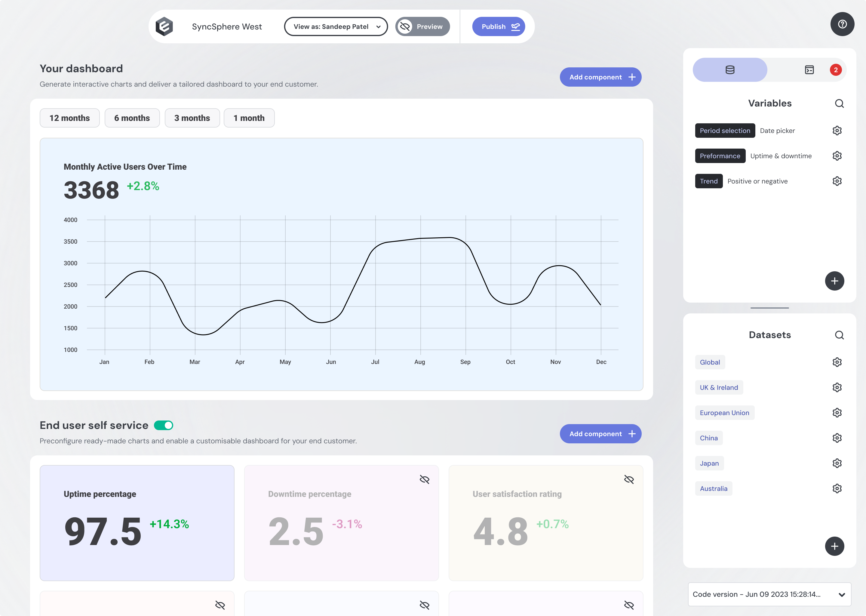Search variables with magnifier icon
Screen dimensions: 866x616
click(x=839, y=103)
